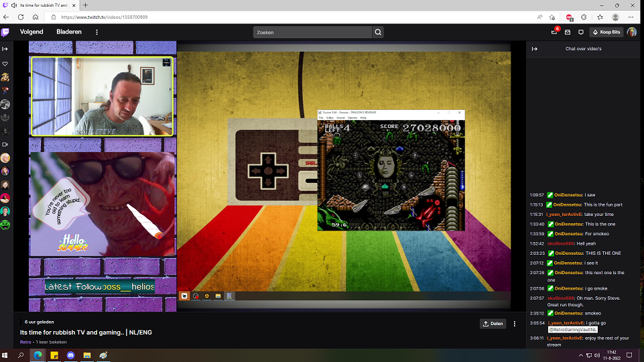Open skullbox686 profile from Hell yeah message
644x362 pixels.
tap(561, 243)
